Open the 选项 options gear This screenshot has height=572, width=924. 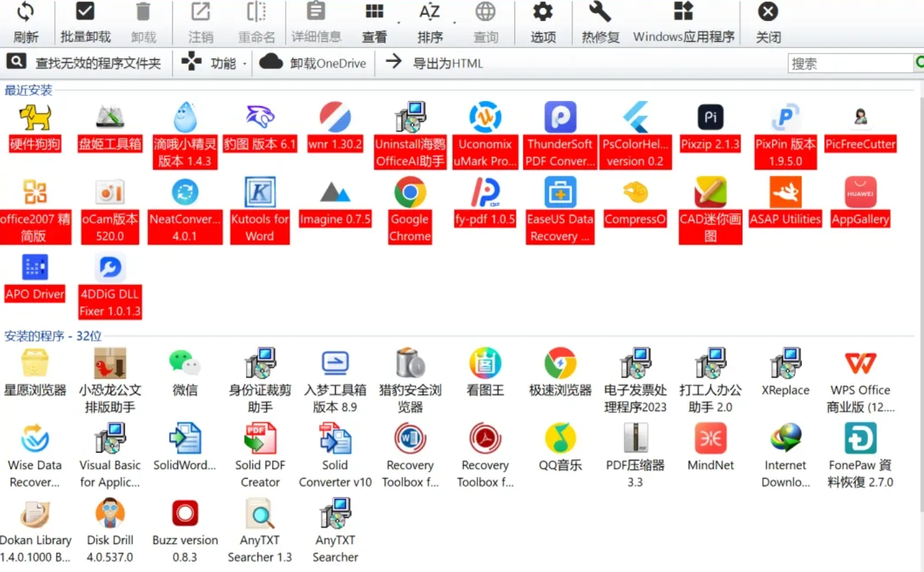coord(543,22)
